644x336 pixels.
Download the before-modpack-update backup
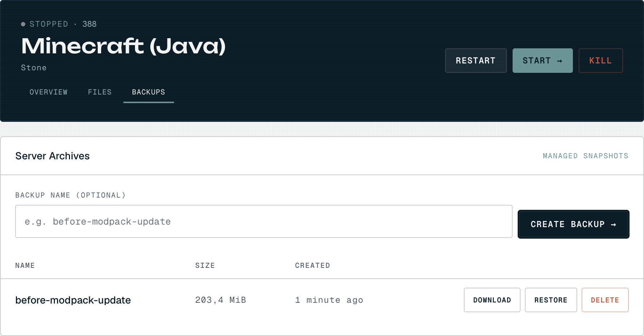pos(492,300)
